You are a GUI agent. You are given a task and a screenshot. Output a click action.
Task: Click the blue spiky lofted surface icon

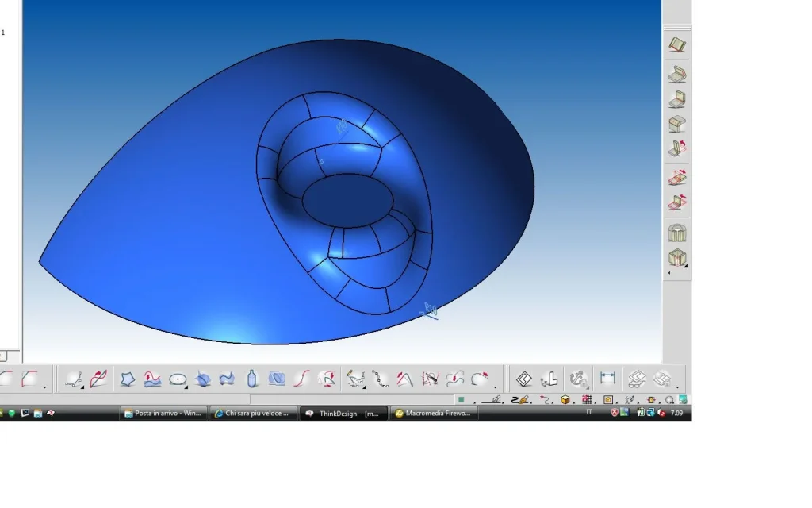click(x=203, y=379)
